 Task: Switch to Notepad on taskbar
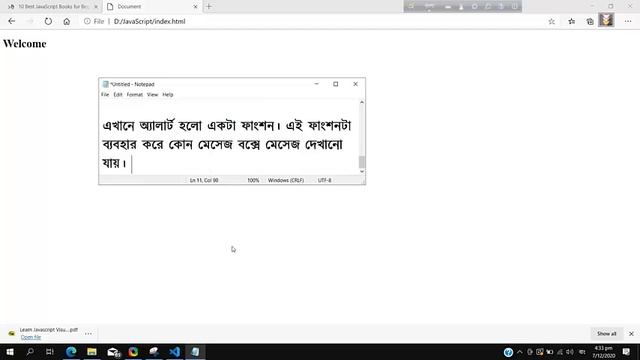point(196,352)
